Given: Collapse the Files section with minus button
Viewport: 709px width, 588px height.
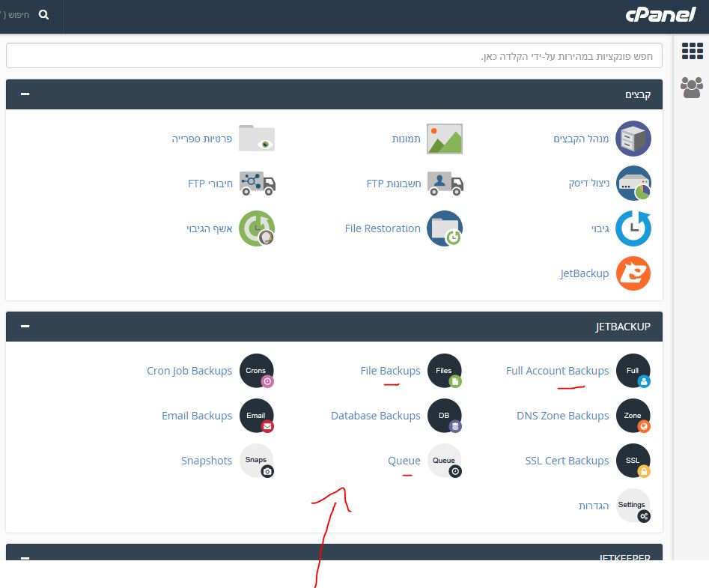Looking at the screenshot, I should tap(25, 94).
